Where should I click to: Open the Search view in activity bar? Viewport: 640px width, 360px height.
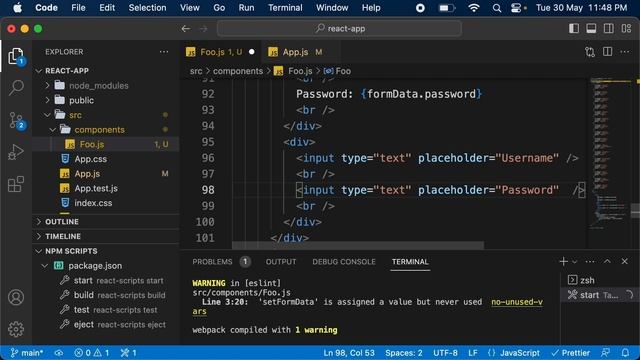pos(16,87)
